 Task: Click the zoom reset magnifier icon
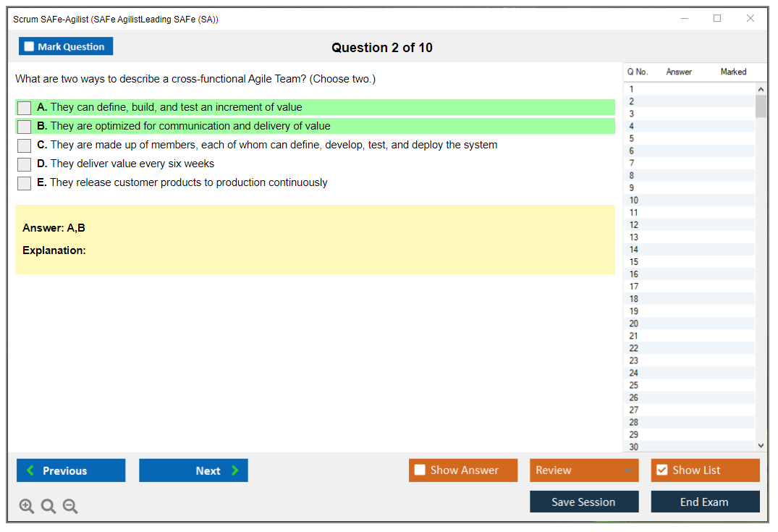pyautogui.click(x=48, y=507)
